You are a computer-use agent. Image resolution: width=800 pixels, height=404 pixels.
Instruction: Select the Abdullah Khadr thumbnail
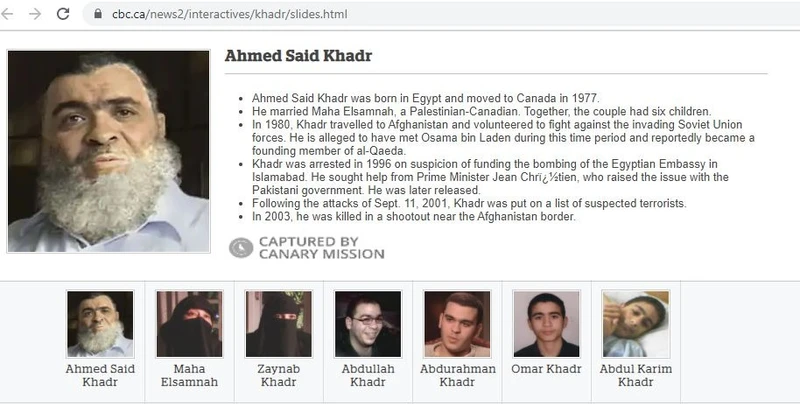[x=367, y=324]
